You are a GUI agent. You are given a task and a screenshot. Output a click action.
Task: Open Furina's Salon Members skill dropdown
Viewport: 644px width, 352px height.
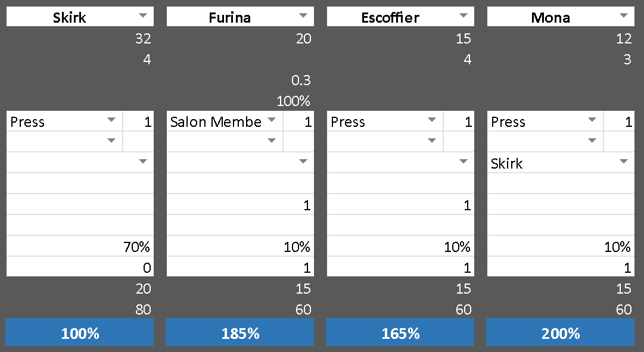[x=272, y=121]
